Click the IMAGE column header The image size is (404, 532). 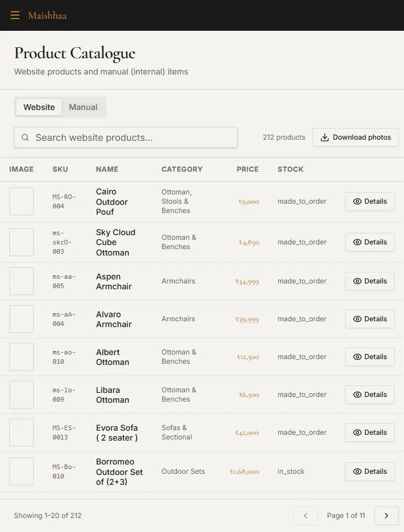tap(22, 169)
